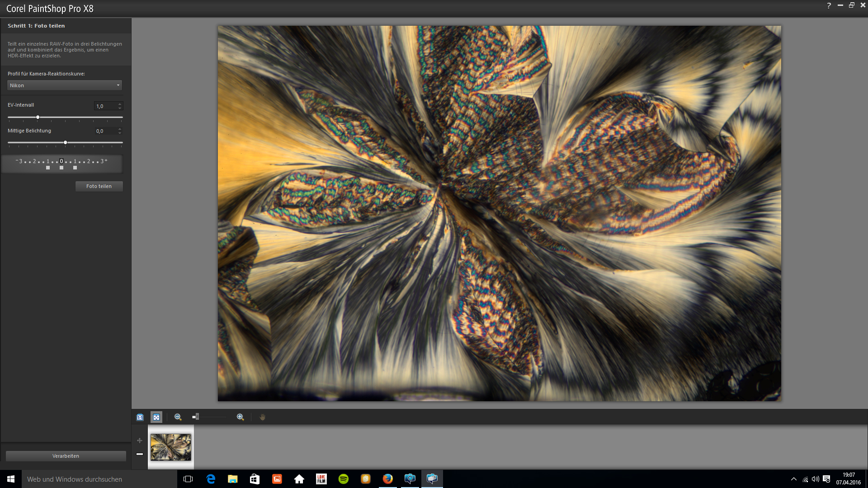Click the zoom in magnifier icon
This screenshot has width=868, height=488.
240,417
